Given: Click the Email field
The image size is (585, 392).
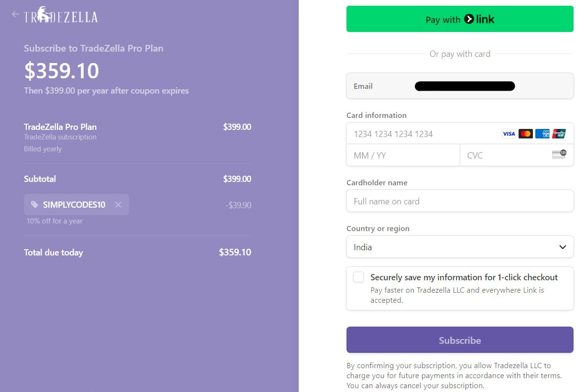Looking at the screenshot, I should 459,86.
